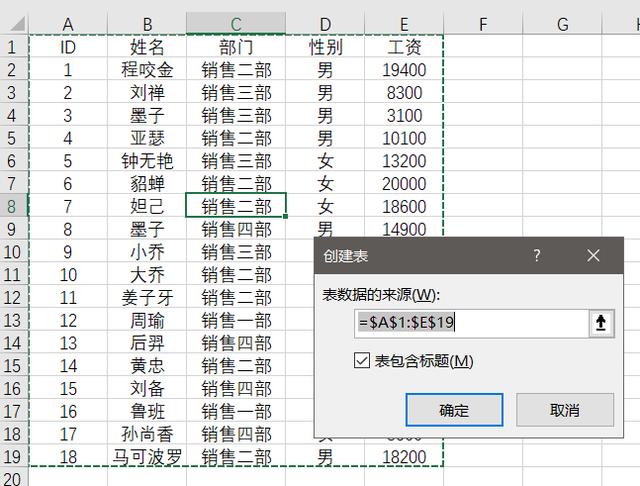Select cell containing 周瑜
The width and height of the screenshot is (640, 486).
coord(147,320)
